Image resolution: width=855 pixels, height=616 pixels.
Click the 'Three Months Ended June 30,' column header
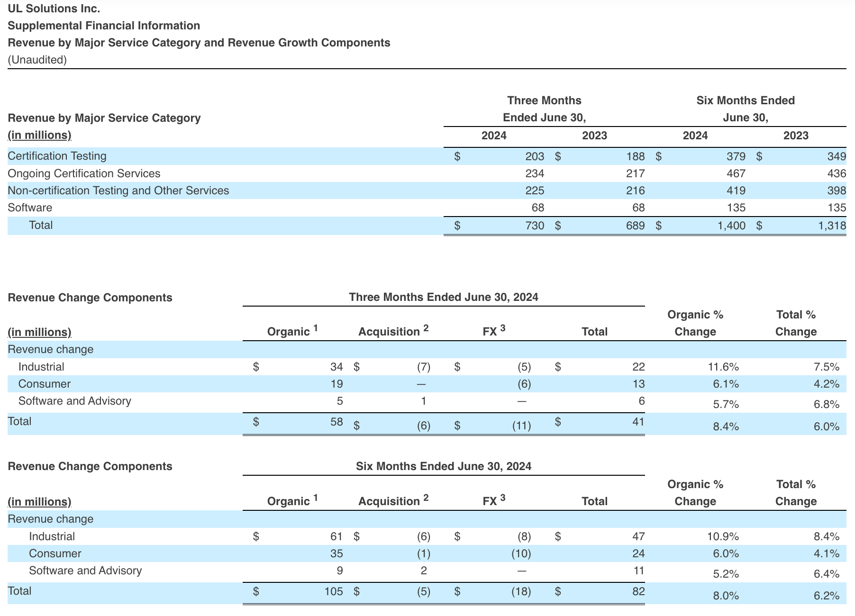coord(544,109)
